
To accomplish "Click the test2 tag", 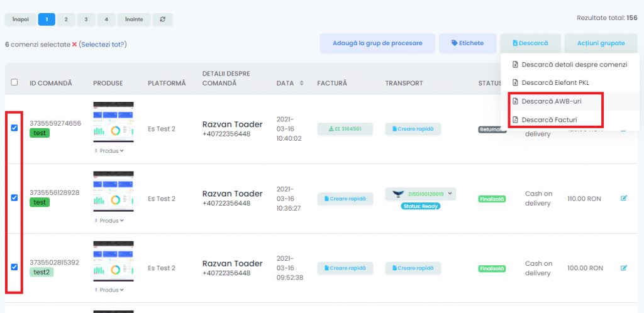I will 42,272.
